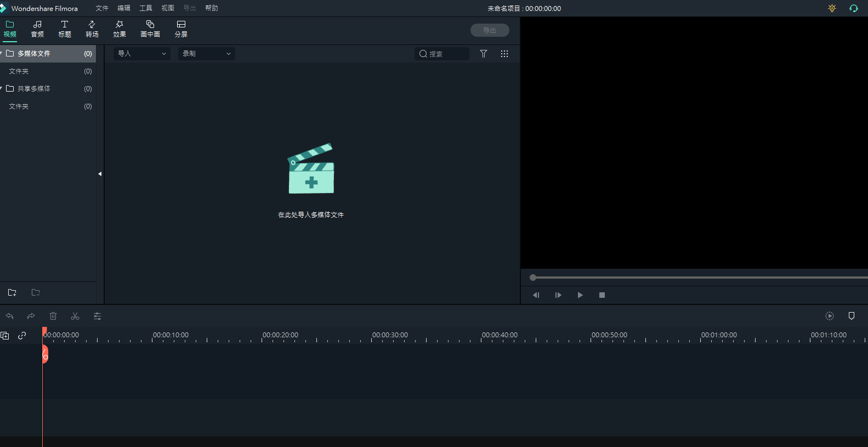Click timeline ruler at 00:00:30:00
This screenshot has width=868, height=447.
click(390, 335)
